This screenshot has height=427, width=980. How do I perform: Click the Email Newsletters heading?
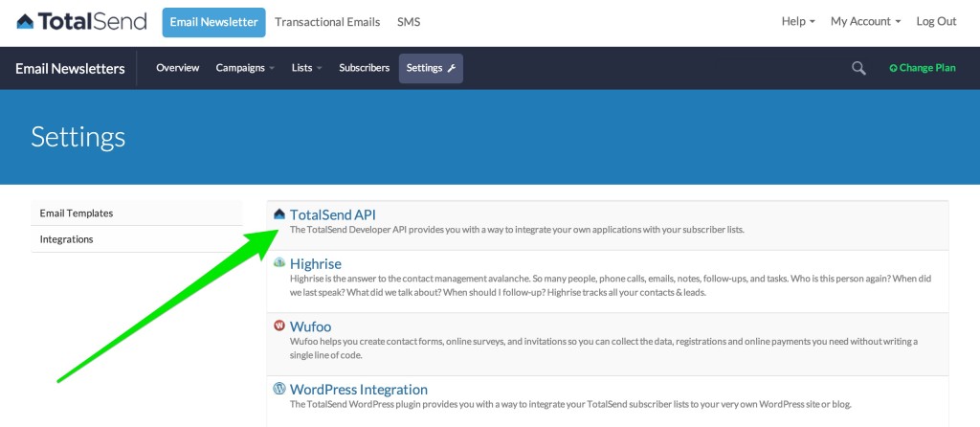(x=70, y=69)
